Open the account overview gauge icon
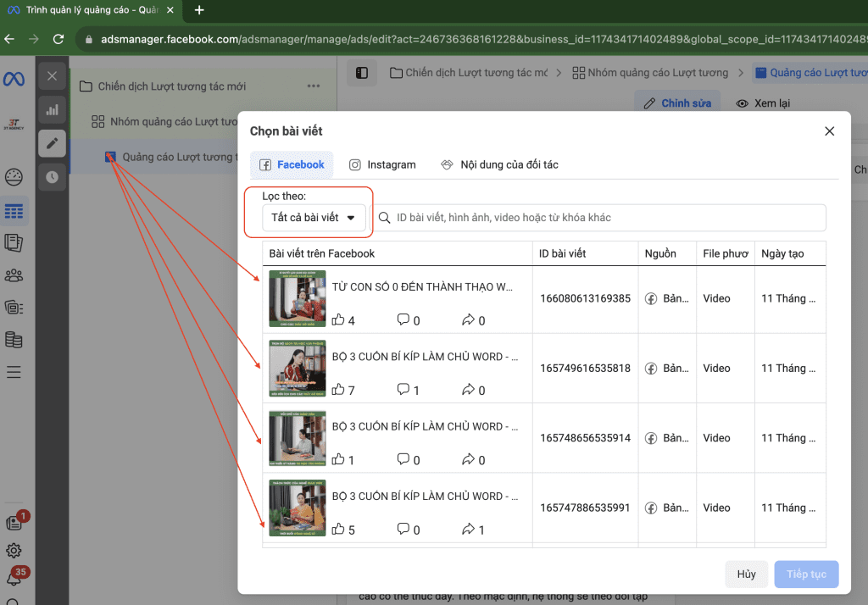The width and height of the screenshot is (868, 605). (14, 177)
